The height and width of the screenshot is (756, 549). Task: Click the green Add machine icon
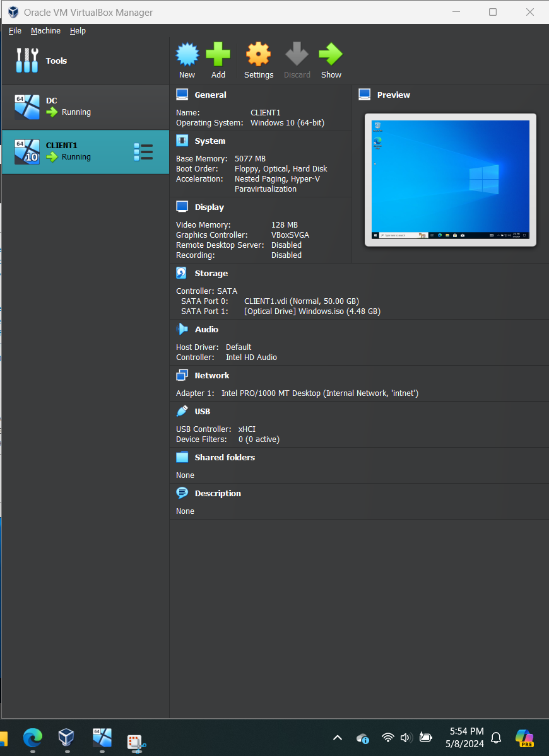click(x=218, y=54)
